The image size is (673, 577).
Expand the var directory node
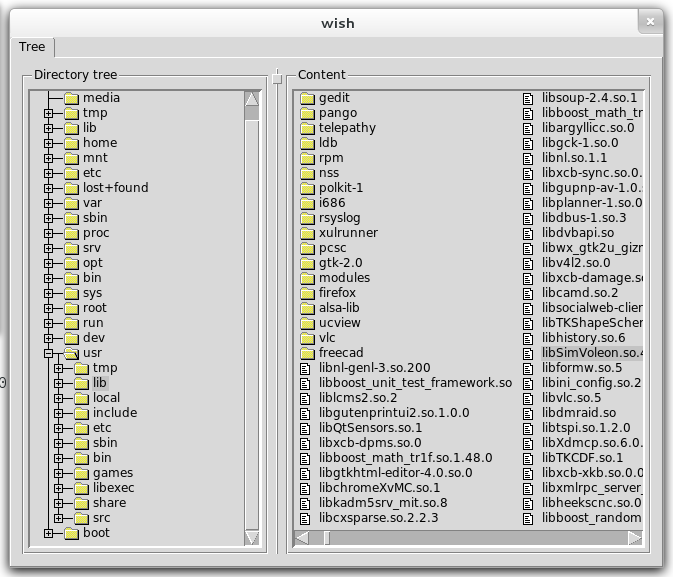pos(49,203)
